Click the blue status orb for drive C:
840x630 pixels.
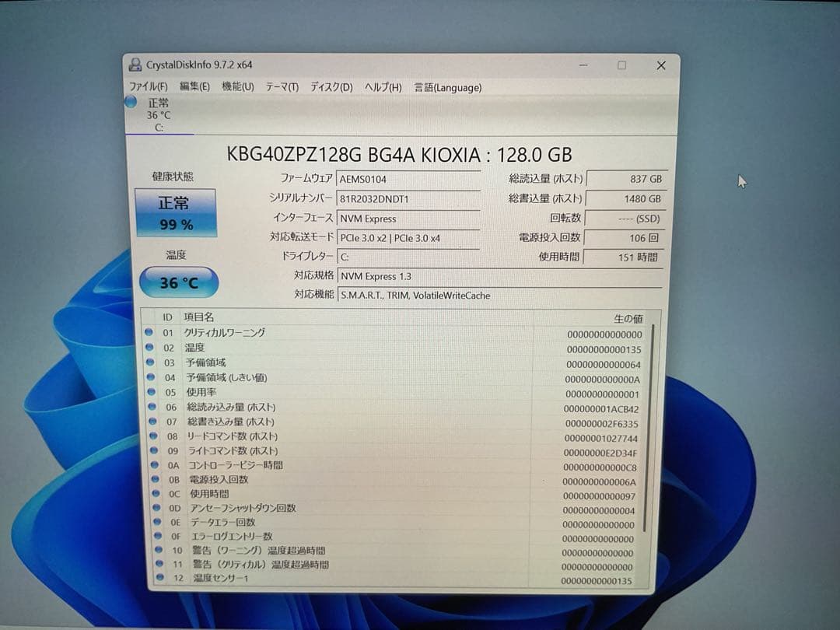coord(131,102)
